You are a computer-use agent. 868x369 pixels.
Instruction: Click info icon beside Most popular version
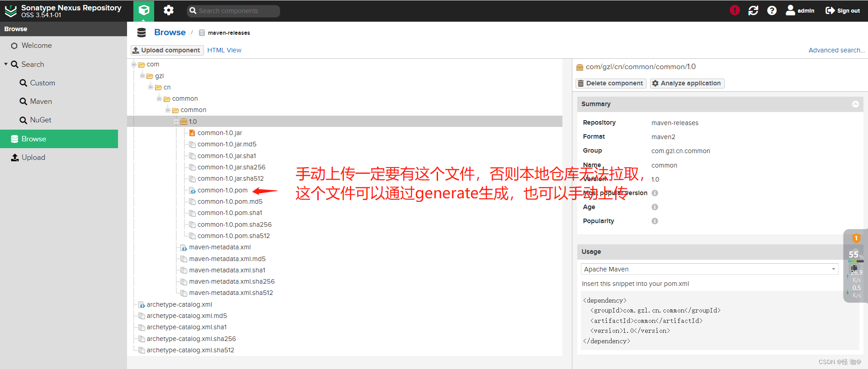click(x=655, y=193)
